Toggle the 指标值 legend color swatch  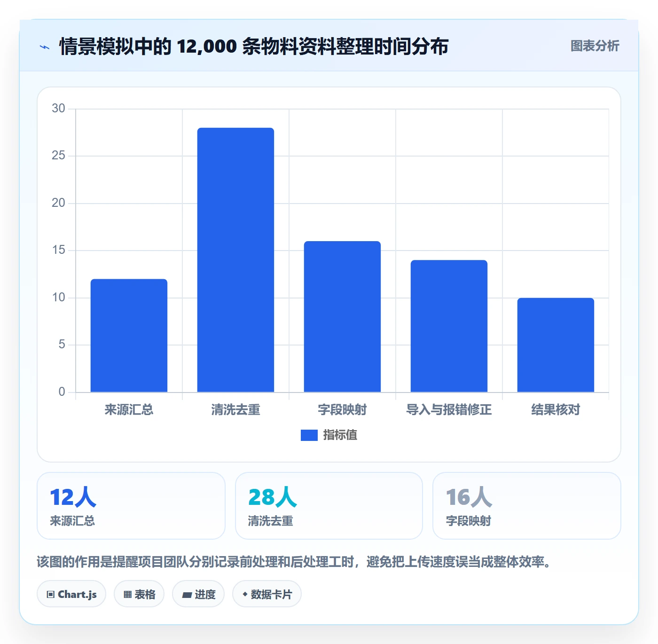pyautogui.click(x=309, y=435)
